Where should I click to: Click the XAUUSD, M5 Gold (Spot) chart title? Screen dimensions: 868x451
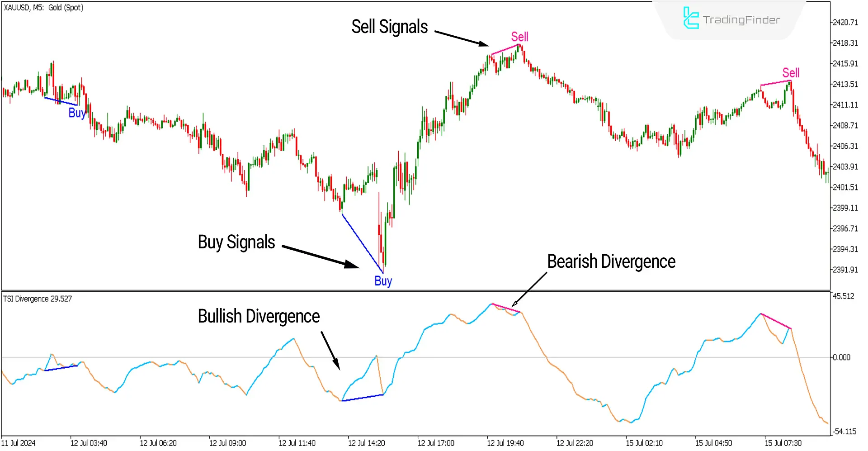tap(43, 7)
